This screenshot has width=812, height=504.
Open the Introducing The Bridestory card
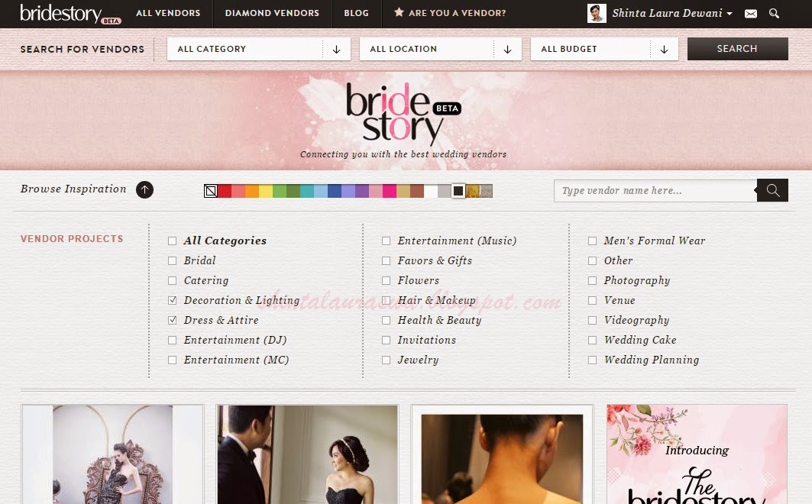coord(697,454)
